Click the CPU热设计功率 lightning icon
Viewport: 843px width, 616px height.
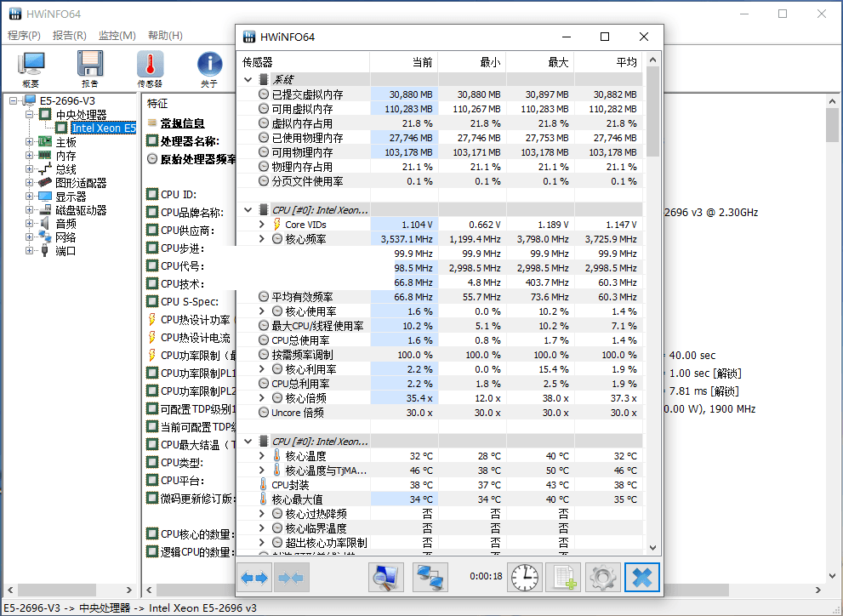[152, 319]
